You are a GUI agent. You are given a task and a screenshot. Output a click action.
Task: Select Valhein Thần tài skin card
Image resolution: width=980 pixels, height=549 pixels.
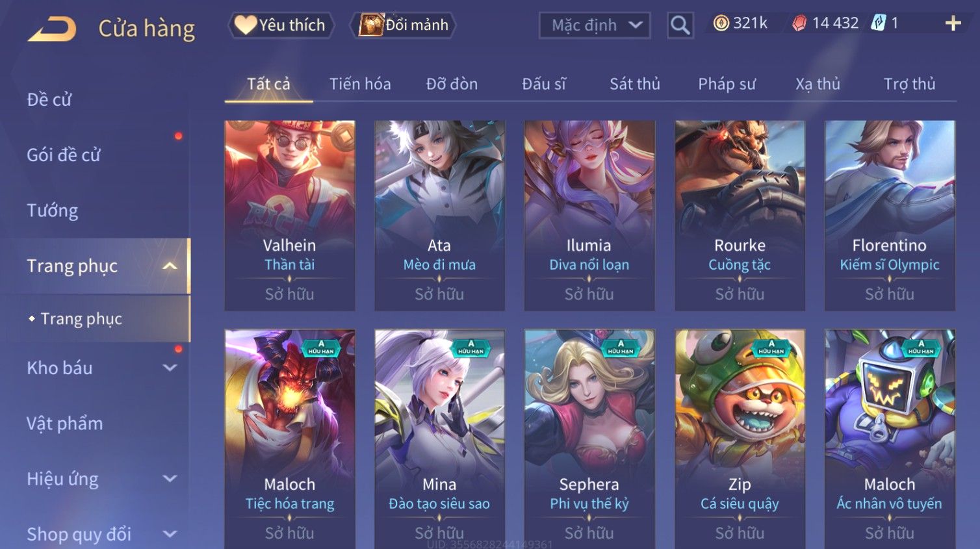pos(290,215)
